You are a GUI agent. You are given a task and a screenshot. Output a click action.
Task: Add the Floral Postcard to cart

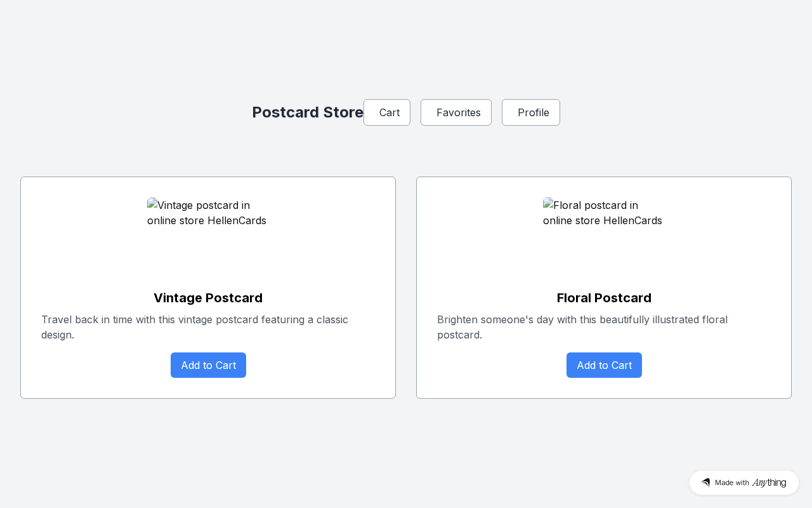coord(604,365)
